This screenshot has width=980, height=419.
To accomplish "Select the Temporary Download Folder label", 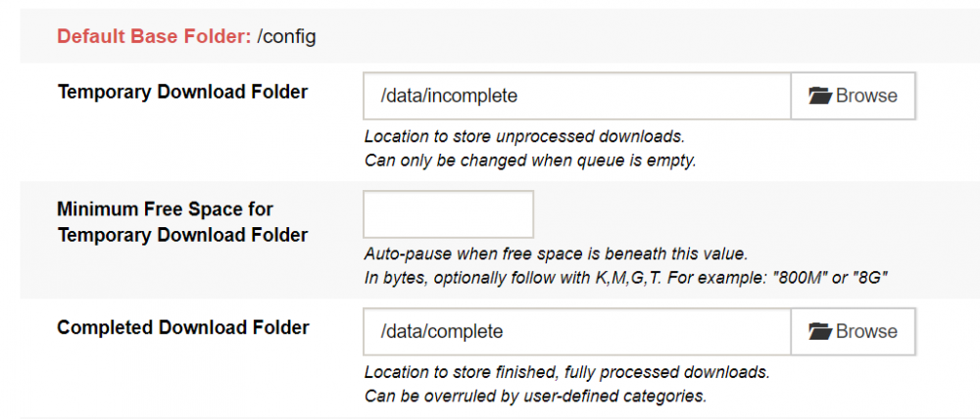I will 182,92.
